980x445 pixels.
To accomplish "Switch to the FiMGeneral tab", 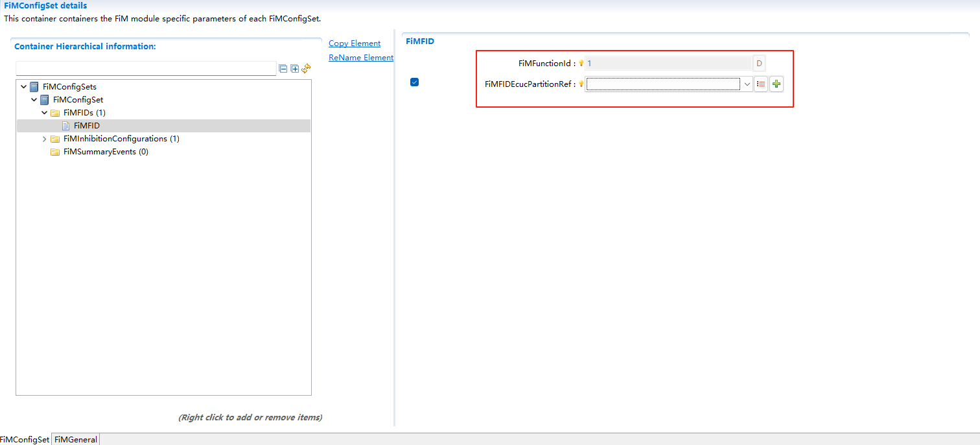I will [75, 439].
